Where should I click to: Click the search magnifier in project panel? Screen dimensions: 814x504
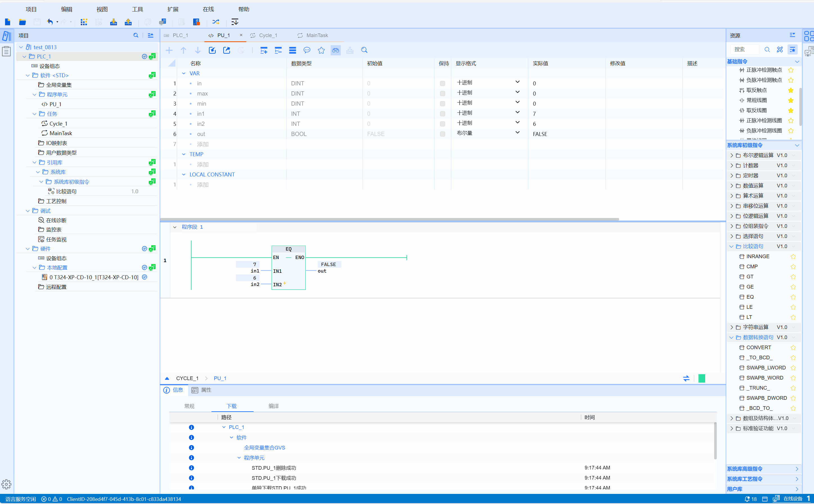click(136, 35)
